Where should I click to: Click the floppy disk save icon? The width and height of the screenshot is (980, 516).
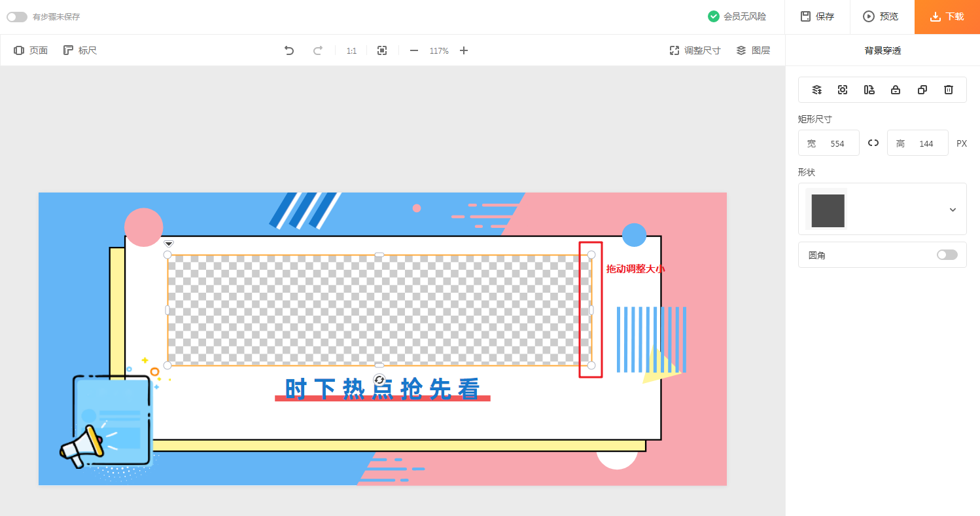pyautogui.click(x=806, y=16)
